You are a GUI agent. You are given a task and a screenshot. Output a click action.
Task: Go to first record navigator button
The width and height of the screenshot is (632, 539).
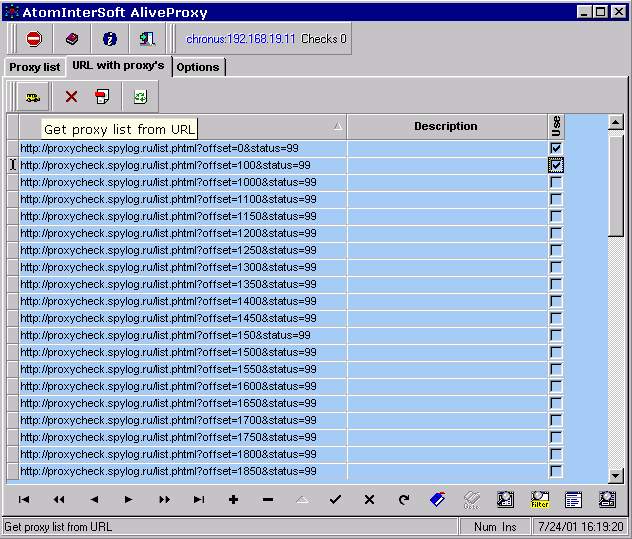click(24, 499)
